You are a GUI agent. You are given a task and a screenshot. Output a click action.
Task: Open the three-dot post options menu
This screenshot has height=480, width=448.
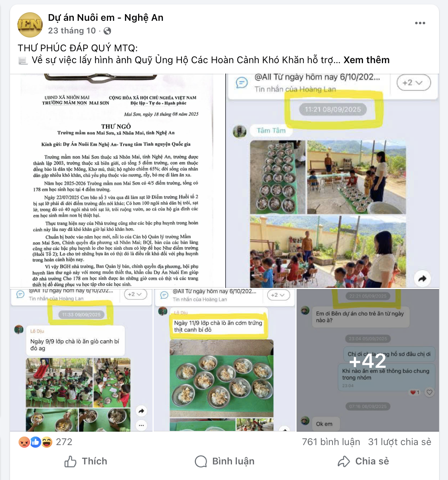point(420,23)
